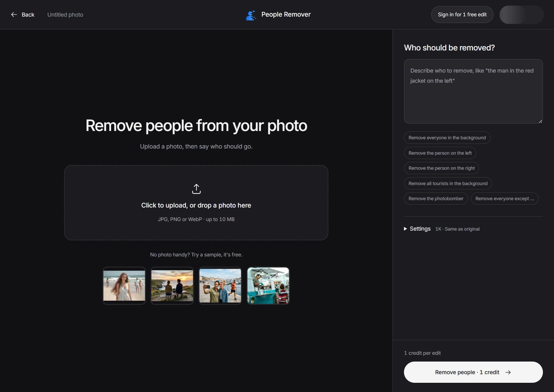Select 'Remove all tourists in the background' suggestion
Image resolution: width=554 pixels, height=392 pixels.
[448, 184]
